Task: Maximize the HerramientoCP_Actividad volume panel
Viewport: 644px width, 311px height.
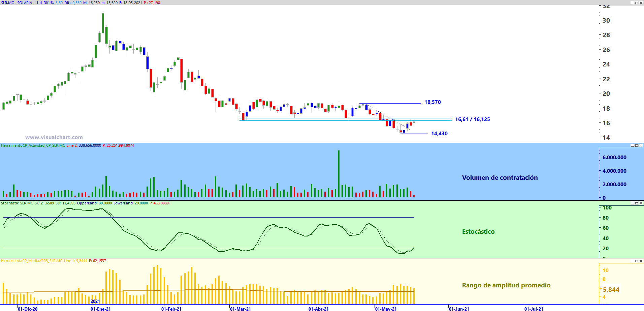Action: coord(637,145)
